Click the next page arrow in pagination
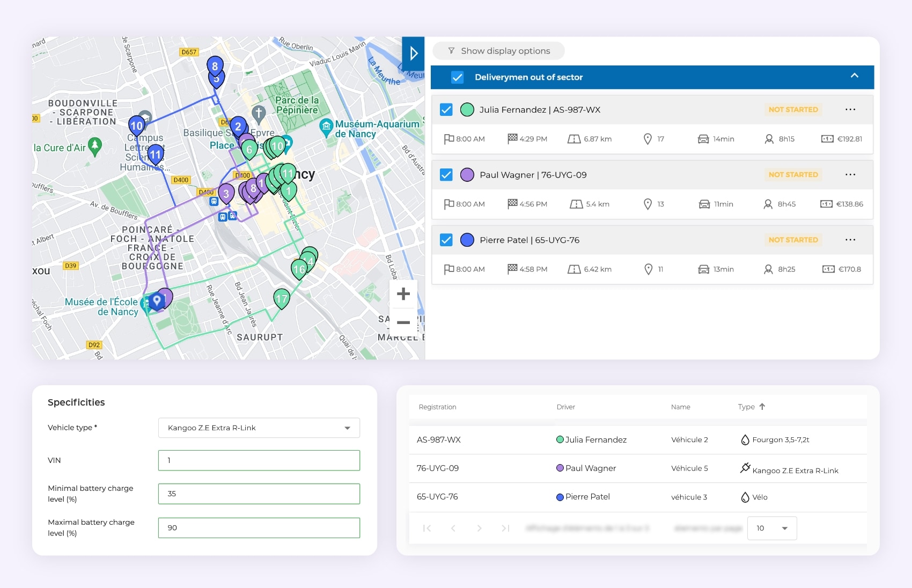Screen dimensions: 912x588 (x=479, y=528)
